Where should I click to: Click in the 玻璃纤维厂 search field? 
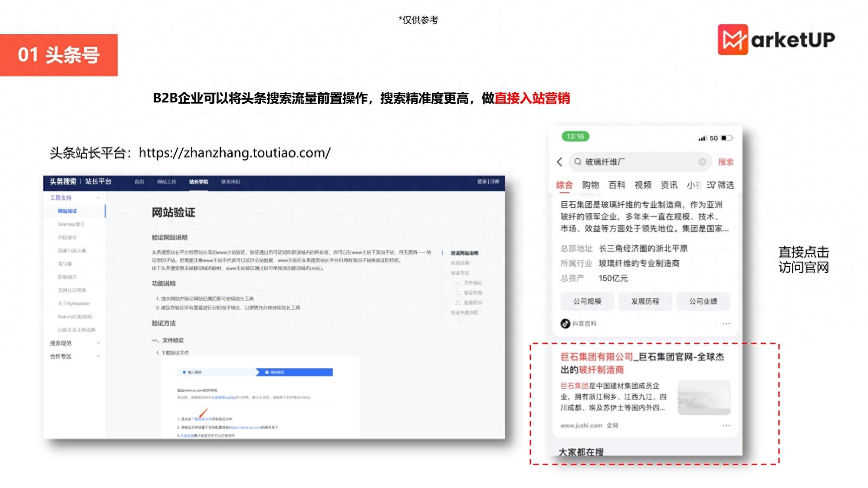pos(640,162)
